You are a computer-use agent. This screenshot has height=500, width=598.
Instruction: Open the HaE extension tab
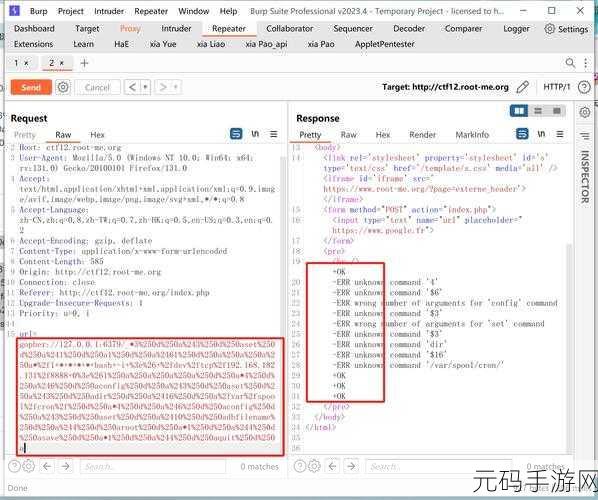(x=121, y=44)
